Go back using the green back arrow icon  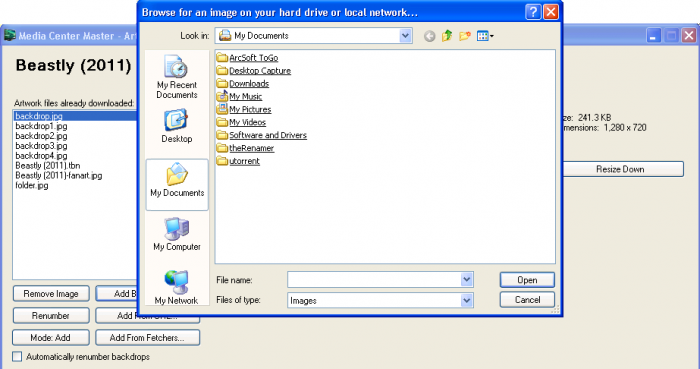(429, 36)
